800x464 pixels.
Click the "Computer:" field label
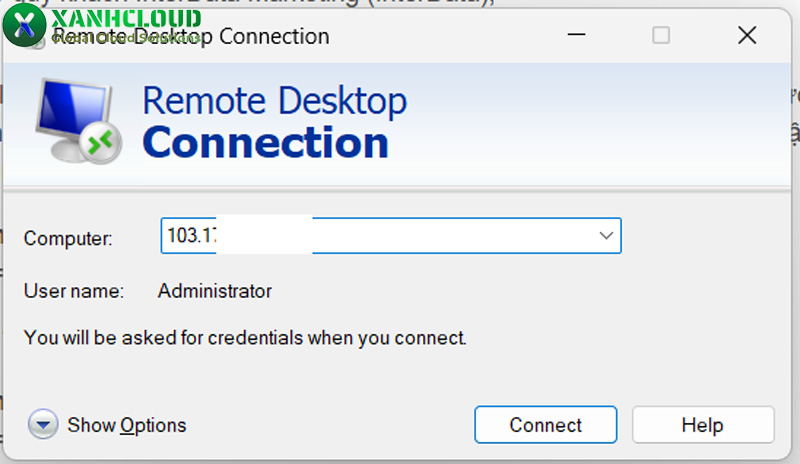pyautogui.click(x=68, y=238)
